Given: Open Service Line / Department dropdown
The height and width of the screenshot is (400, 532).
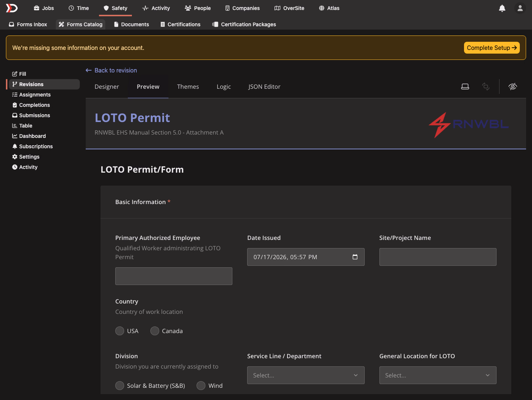Looking at the screenshot, I should coord(306,375).
